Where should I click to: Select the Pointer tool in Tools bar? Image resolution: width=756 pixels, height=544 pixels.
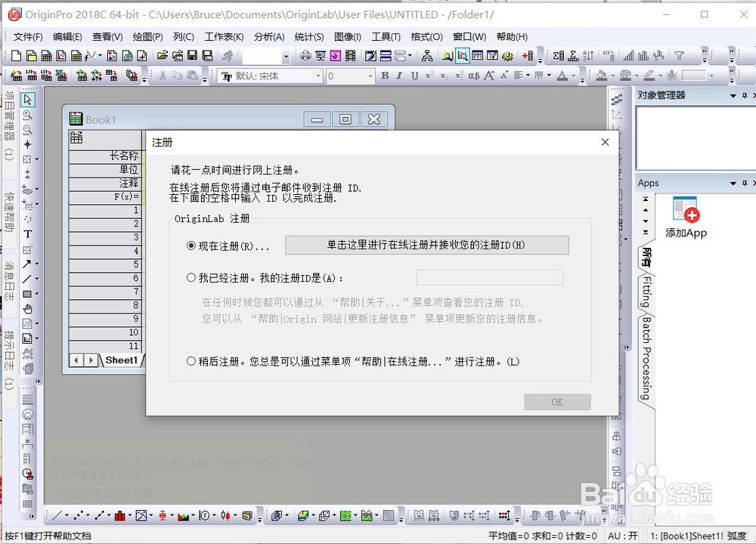click(27, 99)
